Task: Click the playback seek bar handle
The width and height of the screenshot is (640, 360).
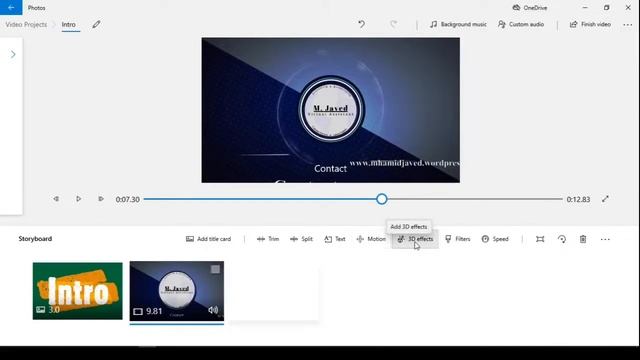Action: pyautogui.click(x=382, y=199)
